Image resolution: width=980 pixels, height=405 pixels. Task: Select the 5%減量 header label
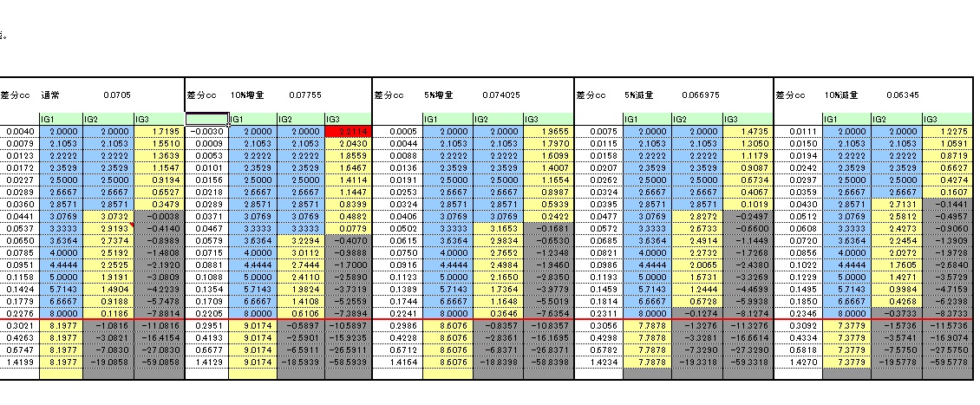[639, 95]
